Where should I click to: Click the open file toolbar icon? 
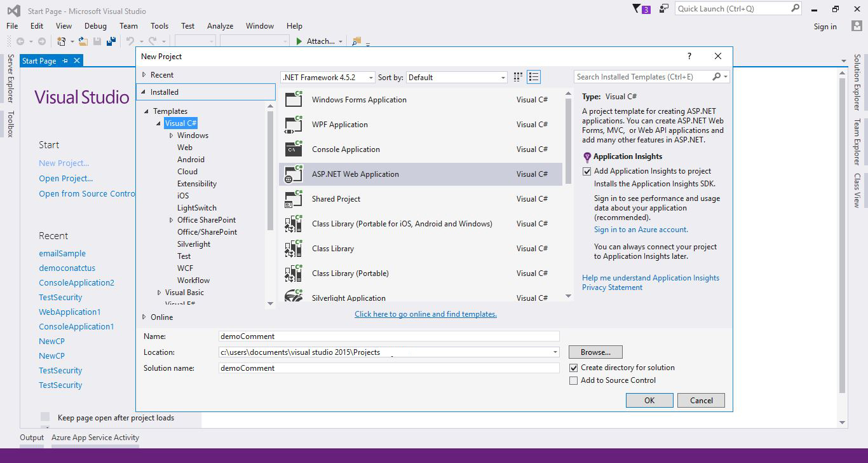[x=83, y=41]
